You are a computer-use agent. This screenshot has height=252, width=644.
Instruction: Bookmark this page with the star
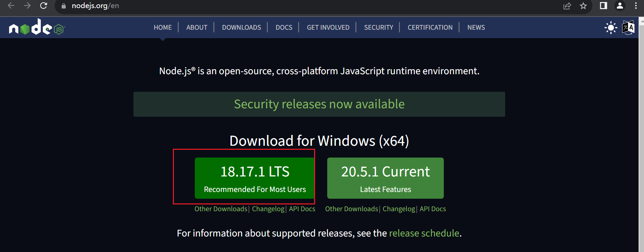coord(583,6)
